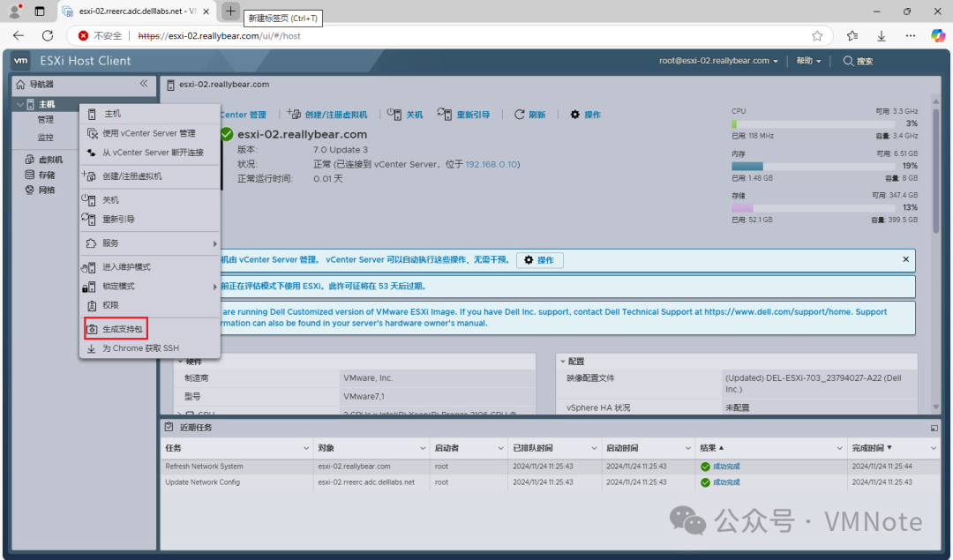This screenshot has width=953, height=560.
Task: Open the root@esxi-02.reallybear.com user dropdown
Action: coord(718,61)
